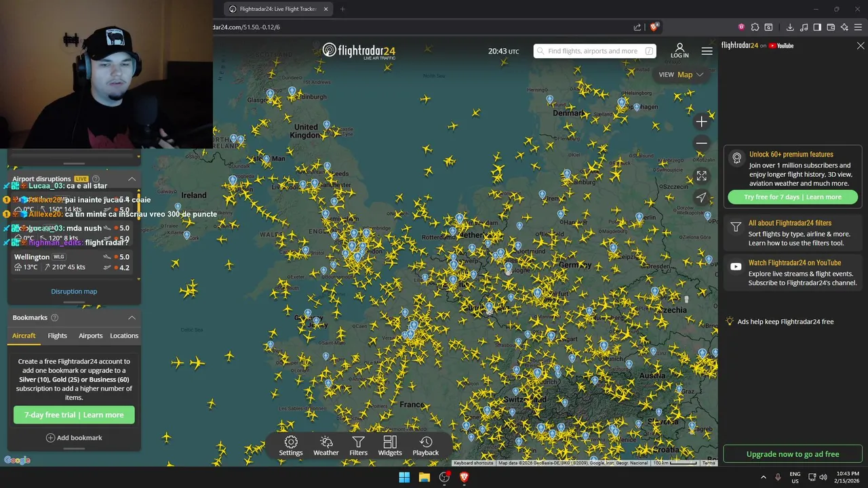Open the Weather layer tool
Viewport: 868px width, 488px height.
point(326,446)
